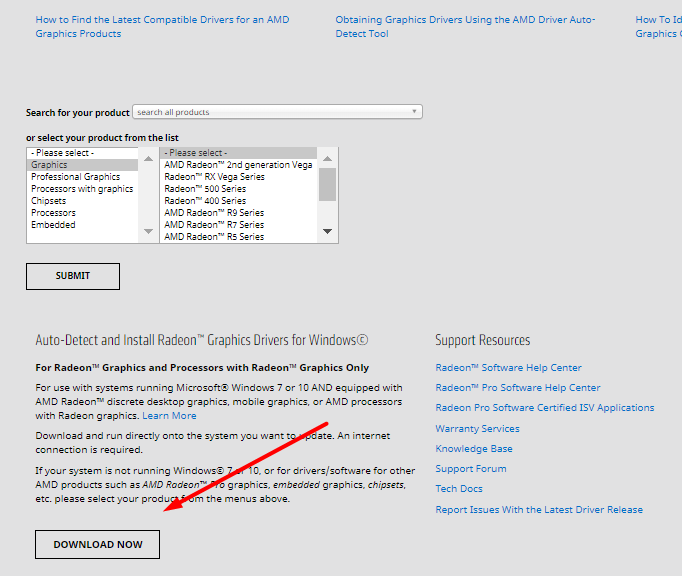Select 'Radeon 400 Series'
This screenshot has width=682, height=576.
[x=238, y=201]
